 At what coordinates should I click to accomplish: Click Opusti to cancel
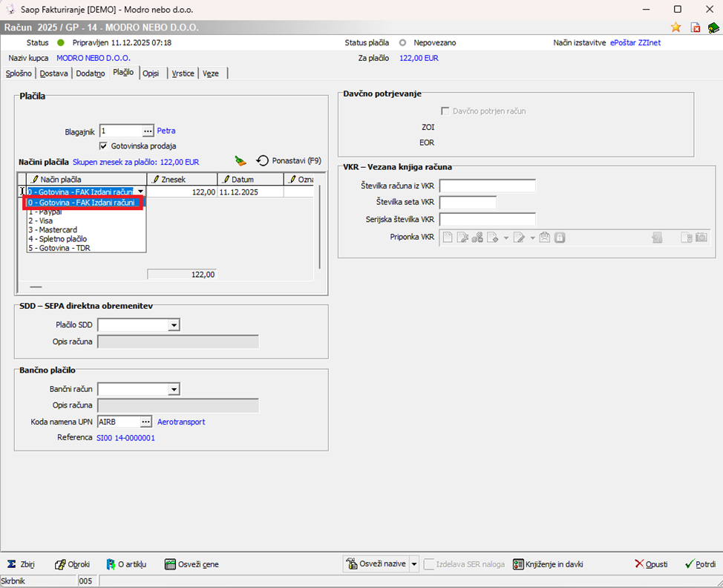[x=651, y=564]
